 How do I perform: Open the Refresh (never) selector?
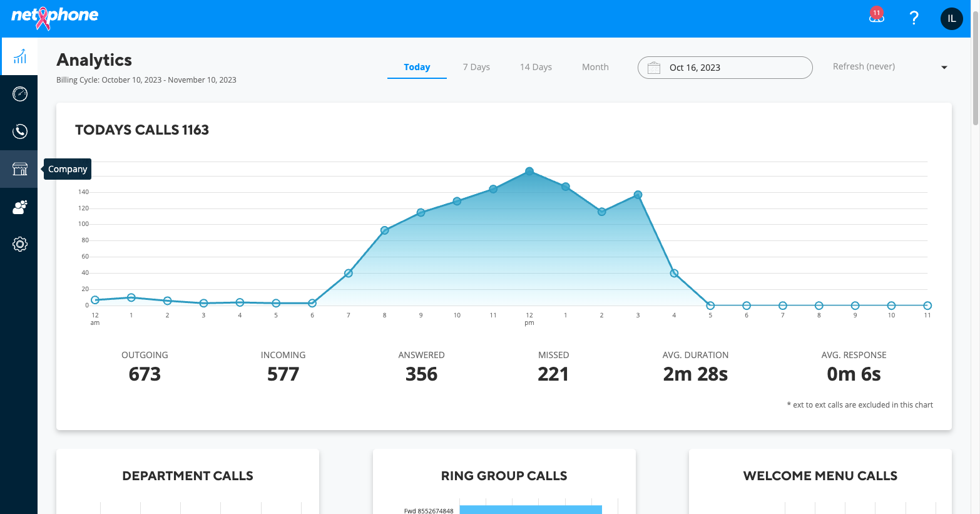[x=890, y=67]
